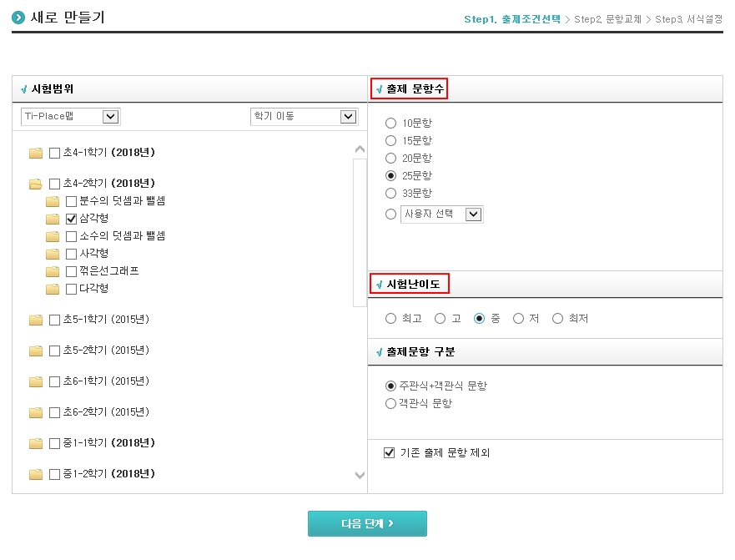Check the 중1-1학기 (2018년) checkbox
This screenshot has width=735, height=560.
click(54, 444)
